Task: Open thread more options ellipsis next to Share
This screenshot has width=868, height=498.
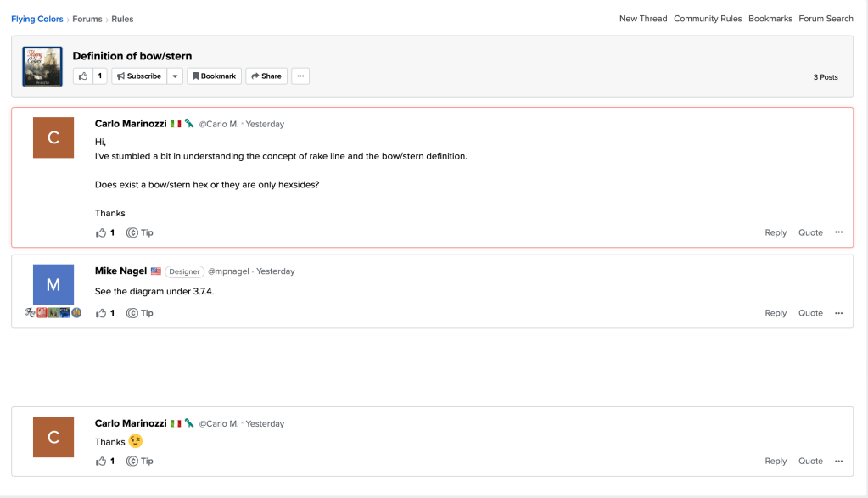Action: [300, 76]
